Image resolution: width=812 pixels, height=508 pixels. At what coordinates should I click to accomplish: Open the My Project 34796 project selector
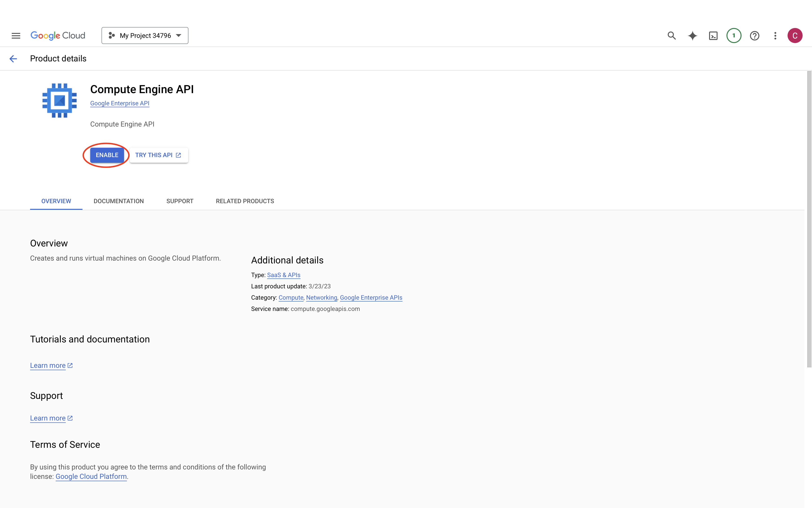(x=145, y=36)
